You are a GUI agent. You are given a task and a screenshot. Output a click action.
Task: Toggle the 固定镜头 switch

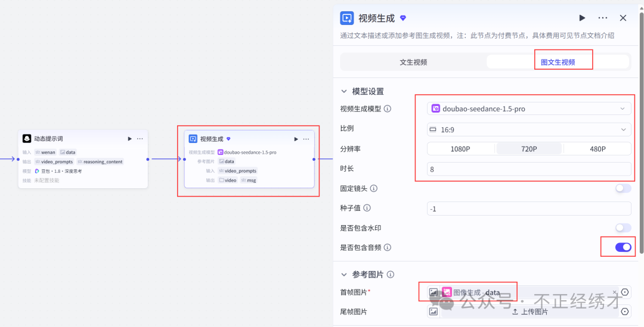[x=623, y=189]
